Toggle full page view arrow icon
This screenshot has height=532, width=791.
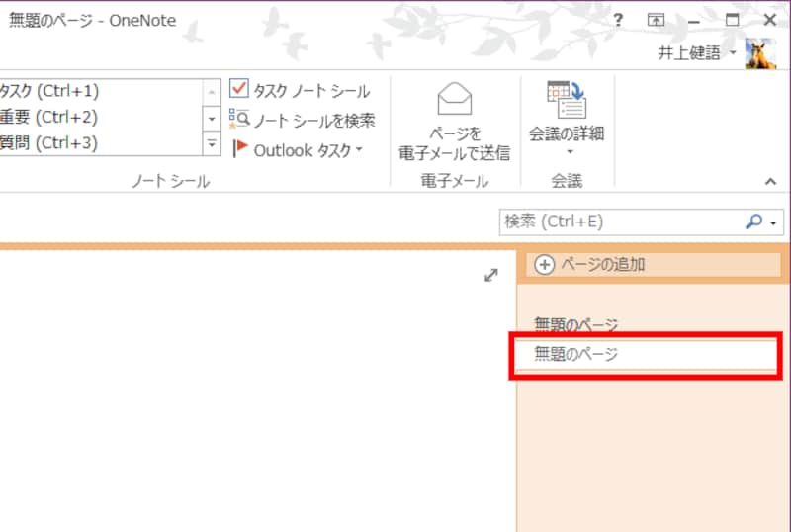pos(491,275)
